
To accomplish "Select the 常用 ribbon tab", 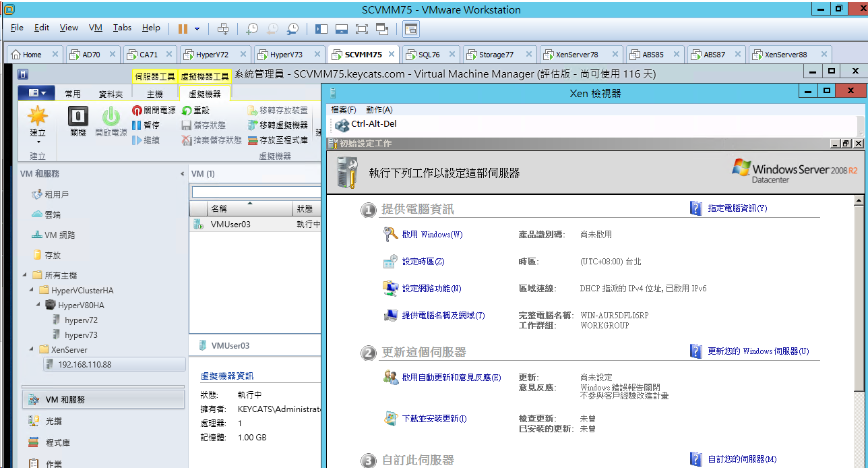I will point(73,94).
